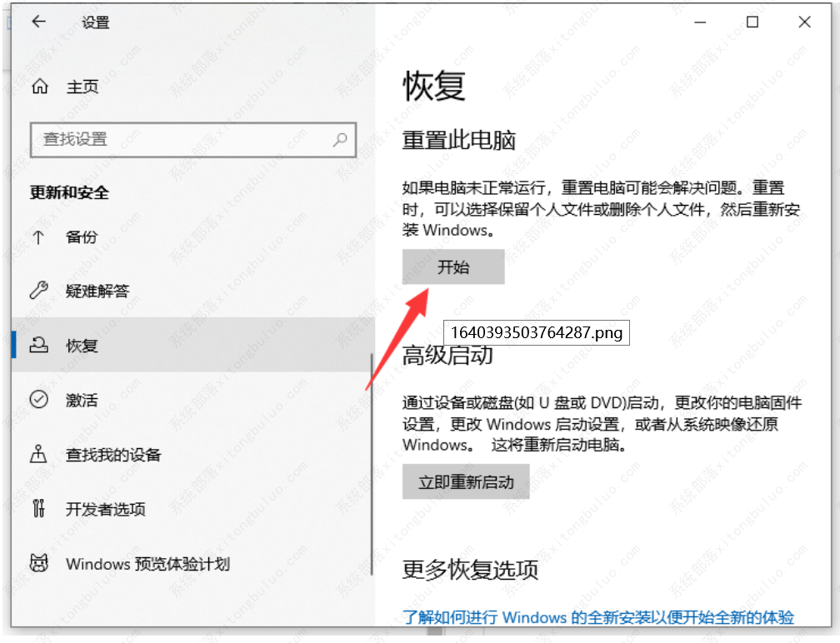
Task: Open the Windows 全新安装 learn-more link
Action: [x=598, y=618]
